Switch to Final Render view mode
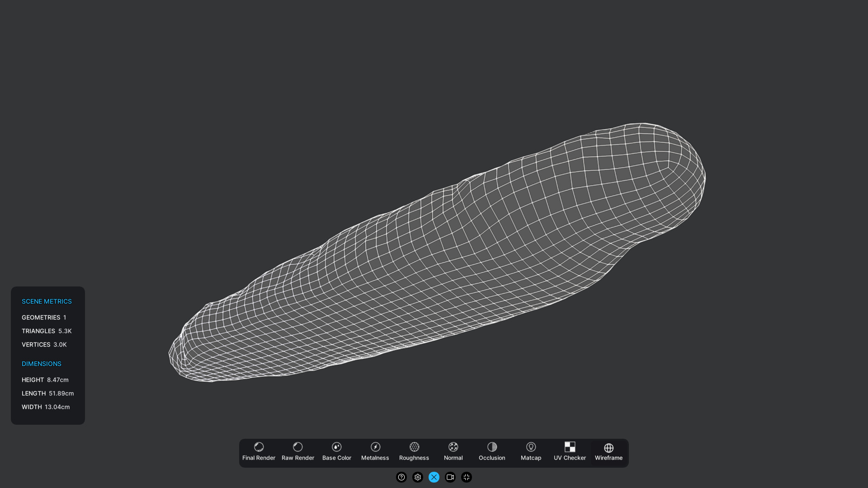The width and height of the screenshot is (868, 488). (x=259, y=452)
